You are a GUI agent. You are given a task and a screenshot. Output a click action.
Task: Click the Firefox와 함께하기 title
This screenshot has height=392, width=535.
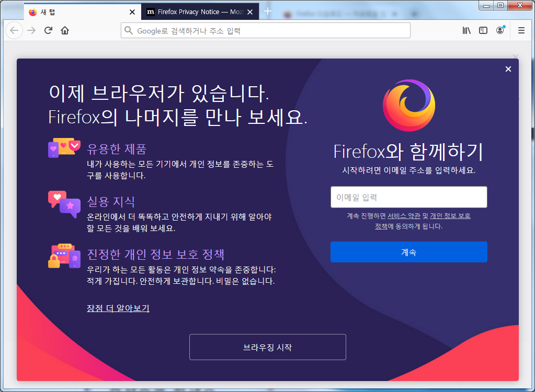(x=408, y=152)
